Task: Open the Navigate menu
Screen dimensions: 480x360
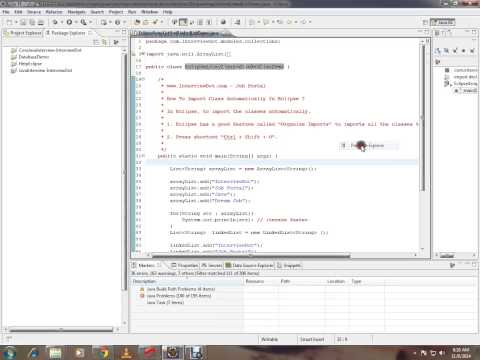Action: [x=76, y=12]
